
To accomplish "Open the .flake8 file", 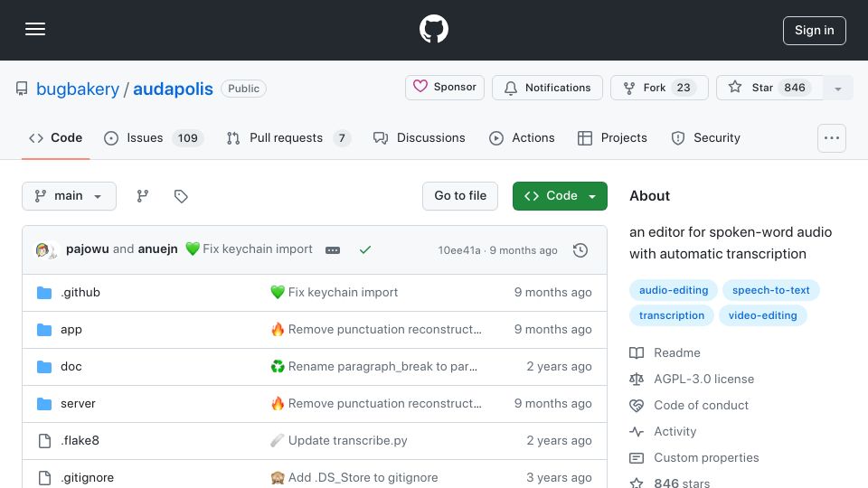I will pyautogui.click(x=80, y=440).
